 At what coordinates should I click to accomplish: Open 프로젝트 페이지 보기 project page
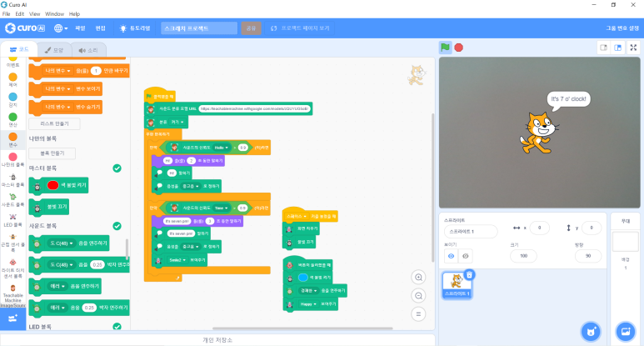300,28
